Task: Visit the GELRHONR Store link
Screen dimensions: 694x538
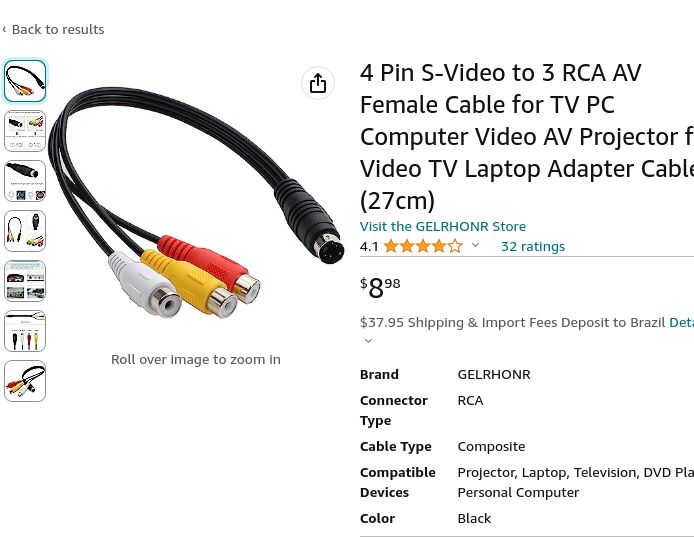Action: point(443,227)
